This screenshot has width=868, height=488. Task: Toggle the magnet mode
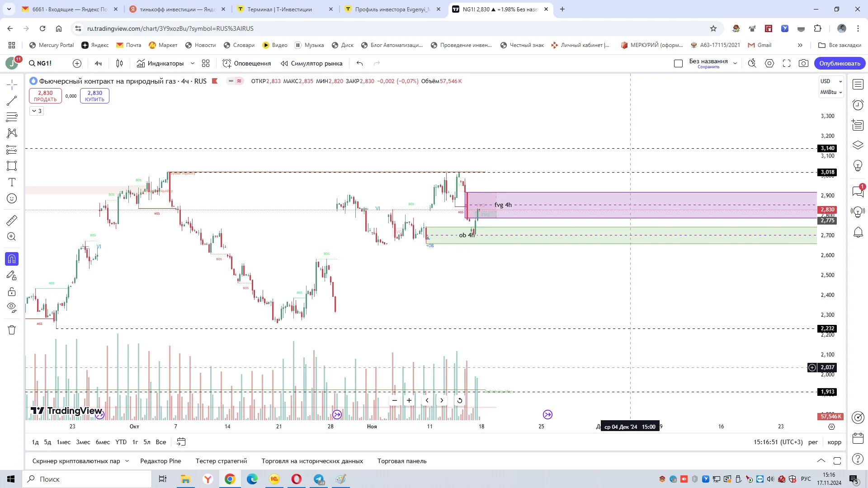click(12, 259)
